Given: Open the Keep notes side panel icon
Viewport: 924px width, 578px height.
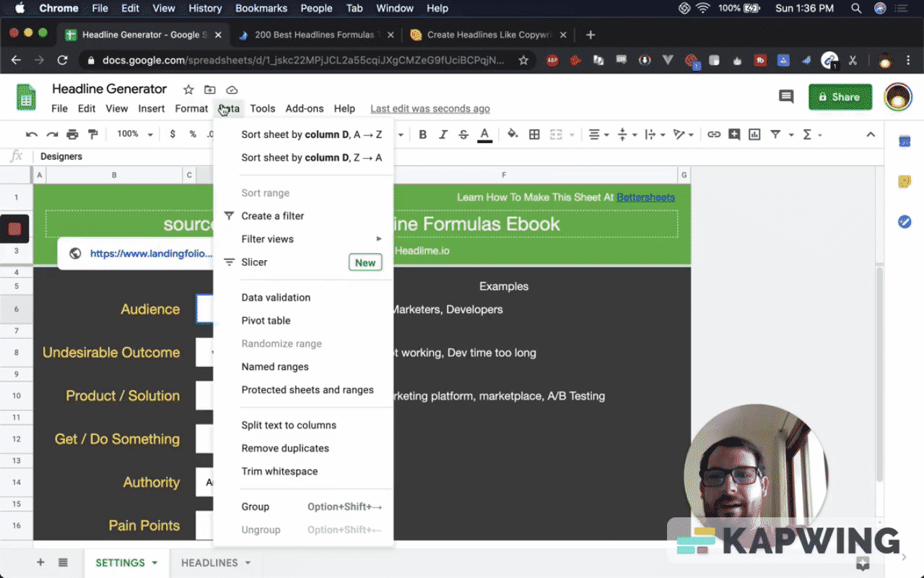Looking at the screenshot, I should tap(905, 181).
